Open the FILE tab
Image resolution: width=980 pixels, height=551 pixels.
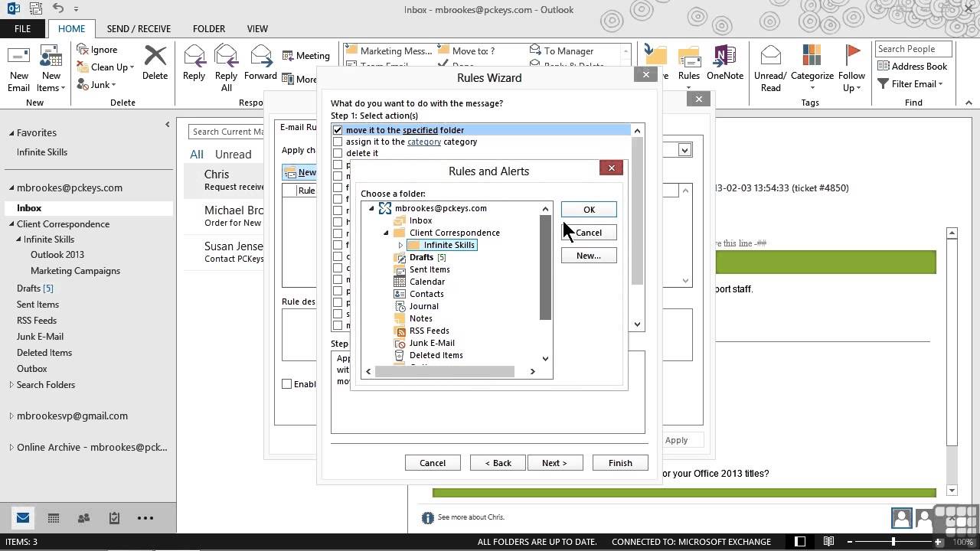point(23,28)
